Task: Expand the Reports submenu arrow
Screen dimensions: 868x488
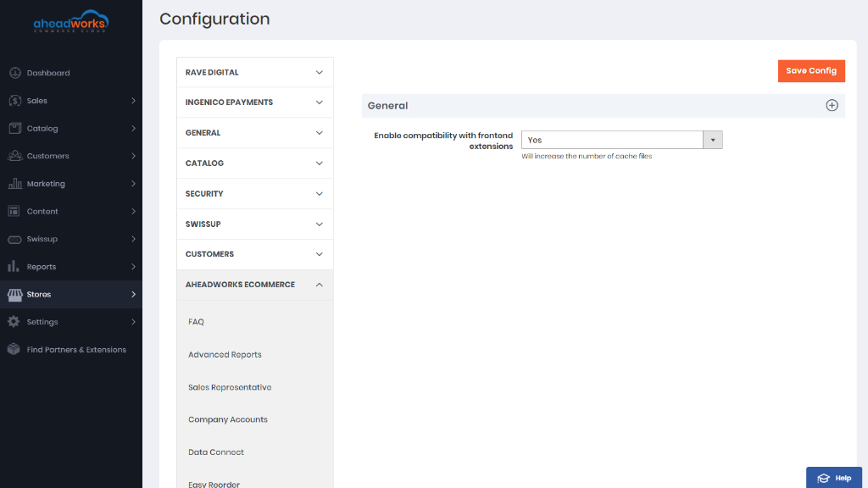Action: click(133, 266)
